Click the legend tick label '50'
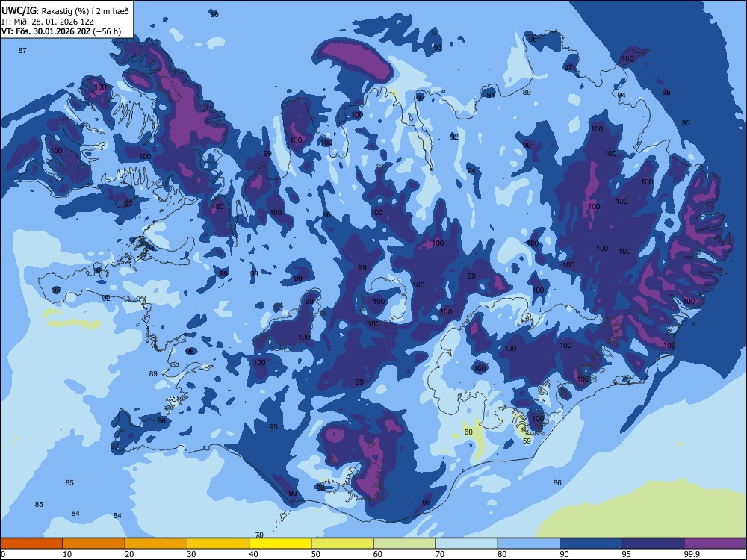Viewport: 747px width, 560px height. [316, 554]
